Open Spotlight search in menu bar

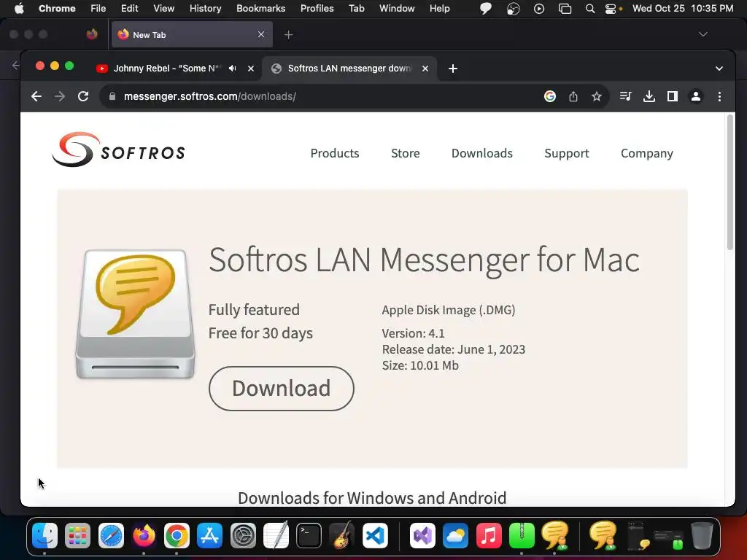coord(589,9)
